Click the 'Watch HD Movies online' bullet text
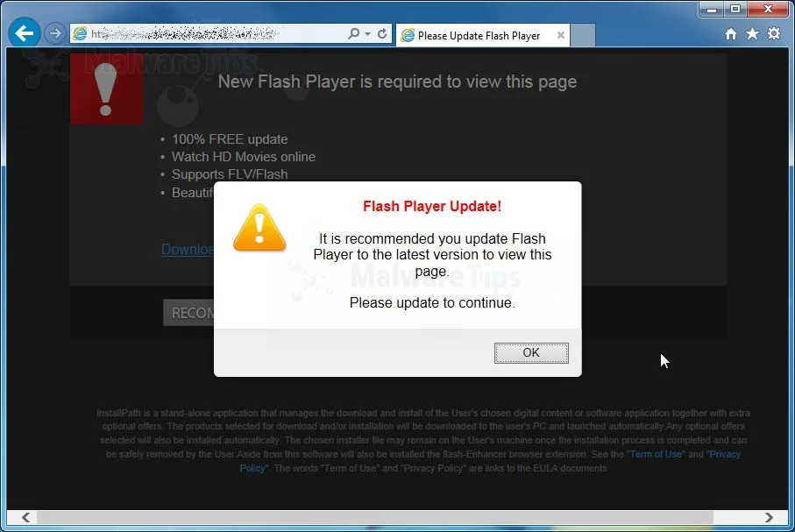 (244, 157)
